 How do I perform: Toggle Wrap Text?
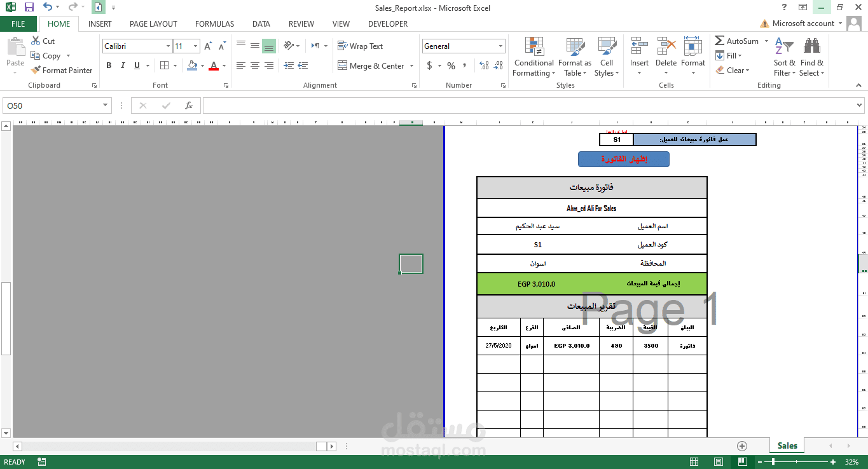(x=360, y=46)
